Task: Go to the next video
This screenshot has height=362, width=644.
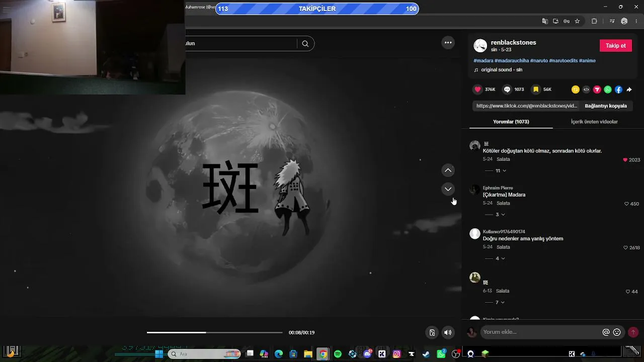Action: coord(448,189)
